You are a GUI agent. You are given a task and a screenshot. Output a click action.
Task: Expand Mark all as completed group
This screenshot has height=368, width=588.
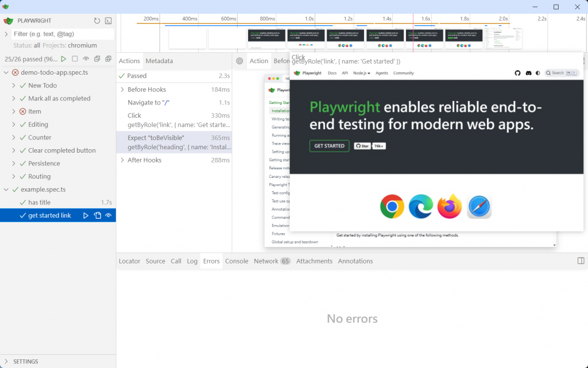click(14, 99)
